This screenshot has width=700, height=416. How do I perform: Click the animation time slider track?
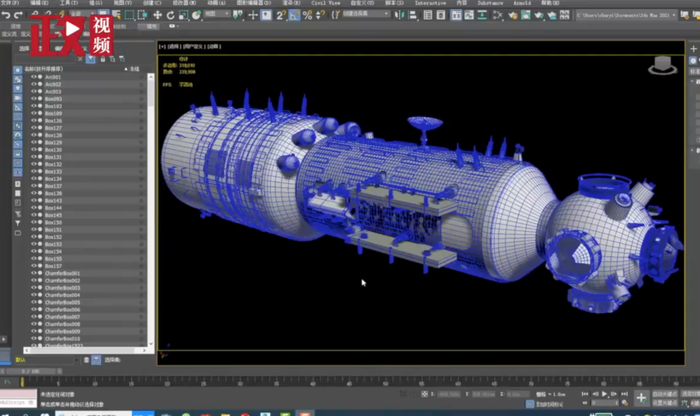(350, 371)
